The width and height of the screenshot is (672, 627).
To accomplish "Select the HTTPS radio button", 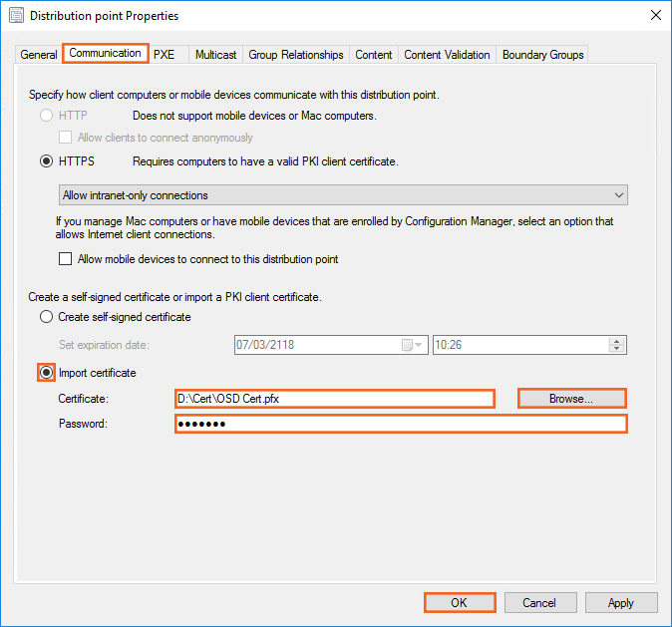I will (46, 161).
